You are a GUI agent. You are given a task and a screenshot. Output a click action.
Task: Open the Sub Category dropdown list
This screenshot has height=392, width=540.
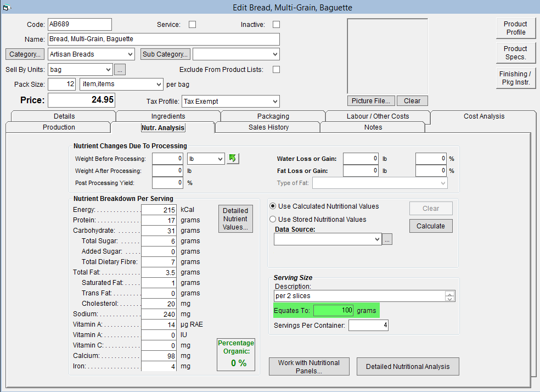[275, 54]
